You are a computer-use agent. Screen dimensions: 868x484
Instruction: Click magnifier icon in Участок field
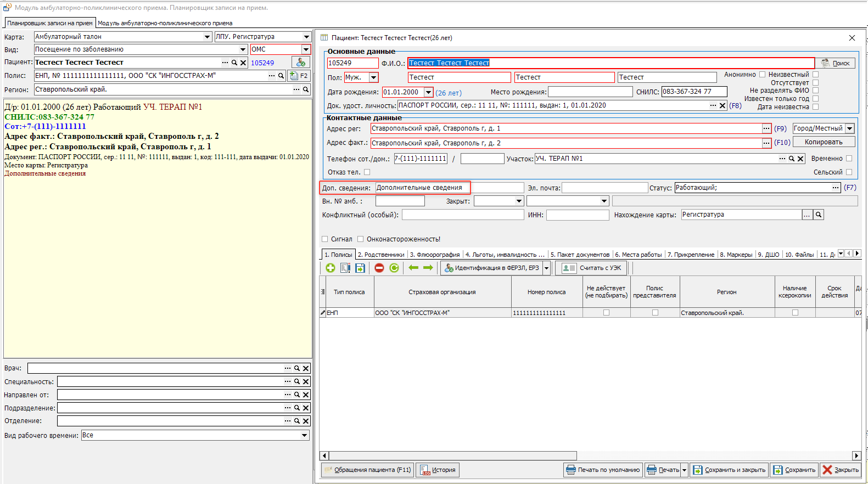coord(792,159)
